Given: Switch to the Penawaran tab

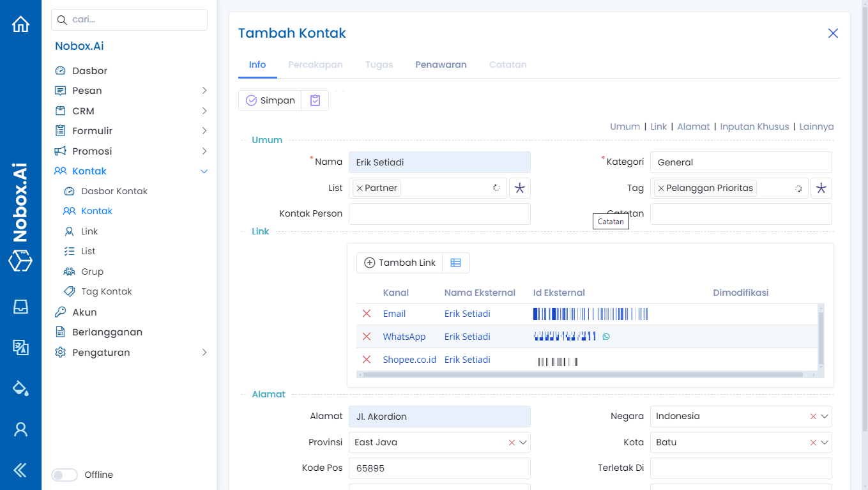Looking at the screenshot, I should pyautogui.click(x=441, y=65).
